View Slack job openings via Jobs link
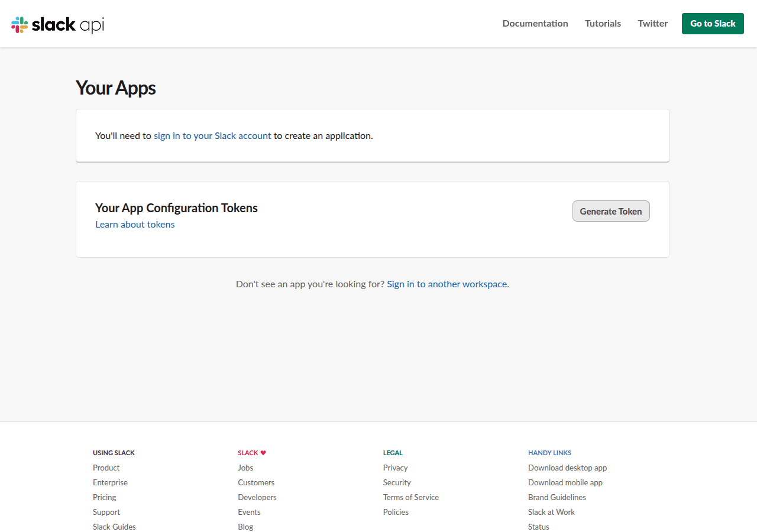This screenshot has height=532, width=757. [x=245, y=468]
